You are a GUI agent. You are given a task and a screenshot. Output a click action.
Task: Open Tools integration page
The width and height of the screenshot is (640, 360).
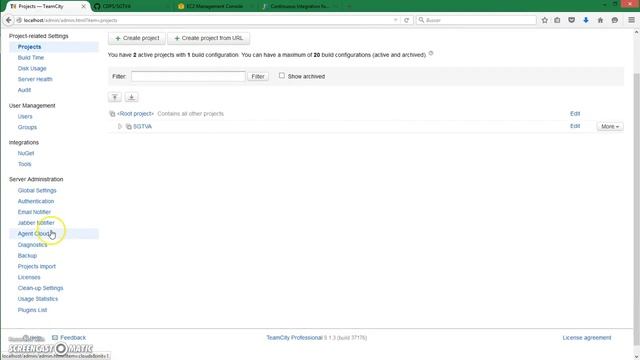[x=24, y=164]
